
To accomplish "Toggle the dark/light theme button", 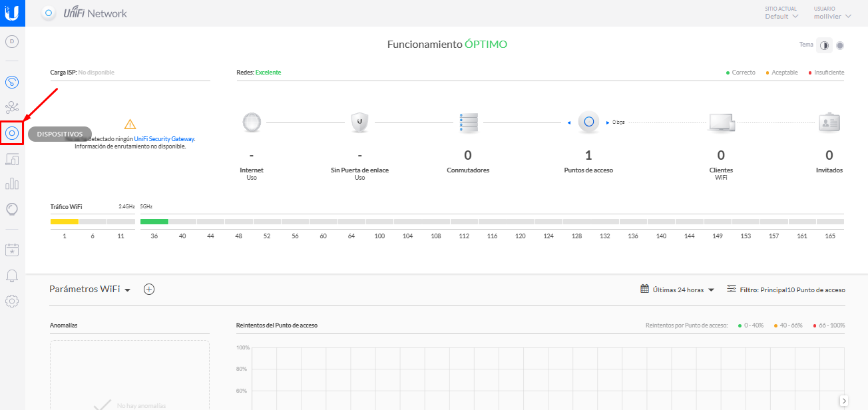I will (825, 45).
